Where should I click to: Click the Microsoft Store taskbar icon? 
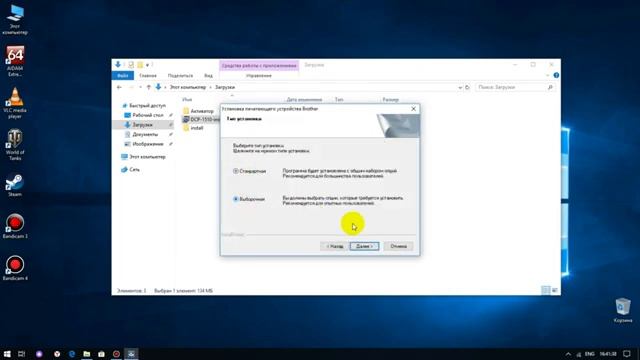click(101, 354)
